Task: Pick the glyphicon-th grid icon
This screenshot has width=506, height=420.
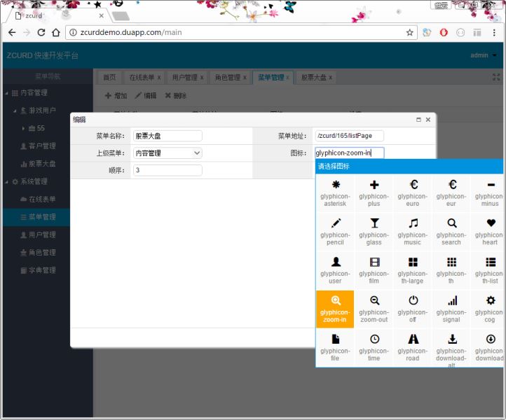Action: point(451,270)
